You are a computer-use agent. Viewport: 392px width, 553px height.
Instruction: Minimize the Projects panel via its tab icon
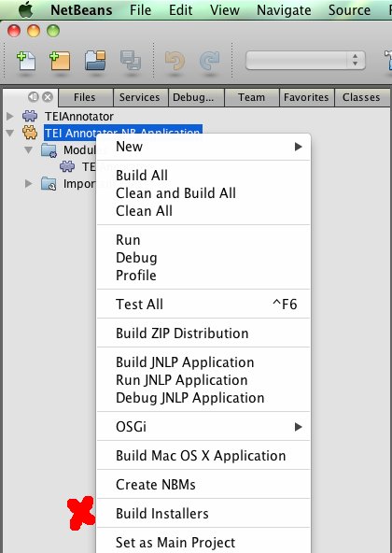pos(34,96)
